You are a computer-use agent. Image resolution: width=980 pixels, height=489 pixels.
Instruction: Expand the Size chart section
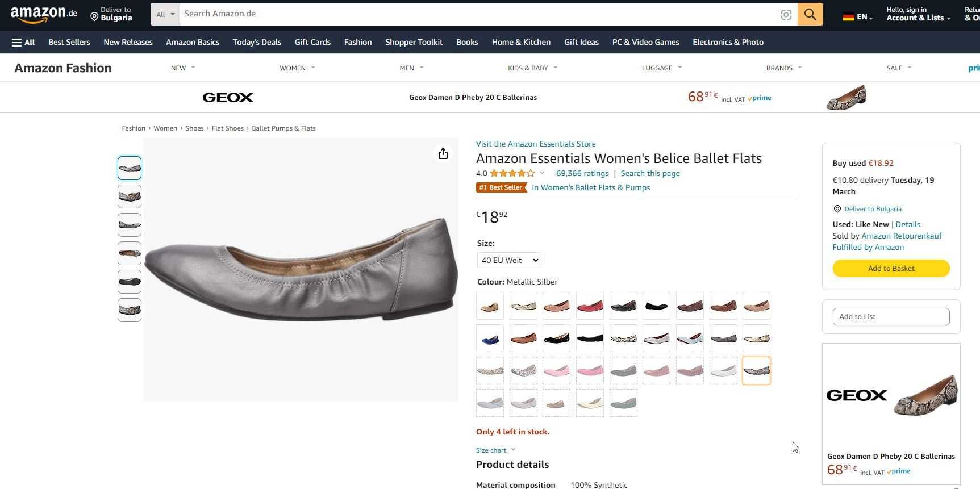495,450
